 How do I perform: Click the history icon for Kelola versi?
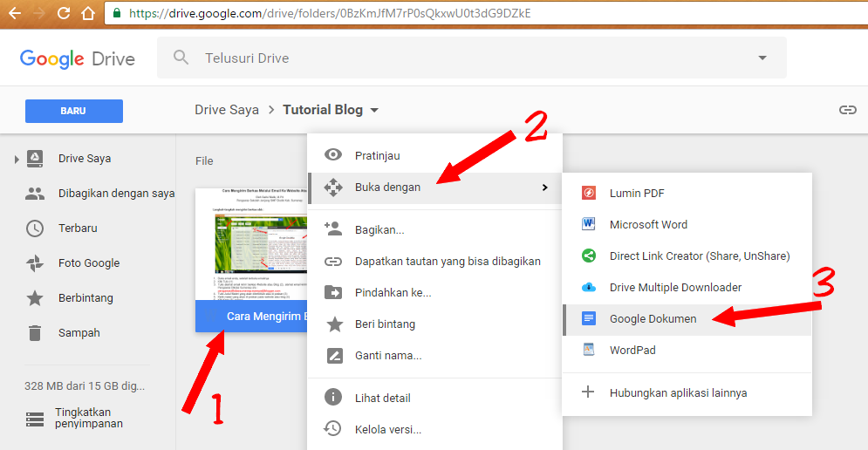tap(332, 428)
